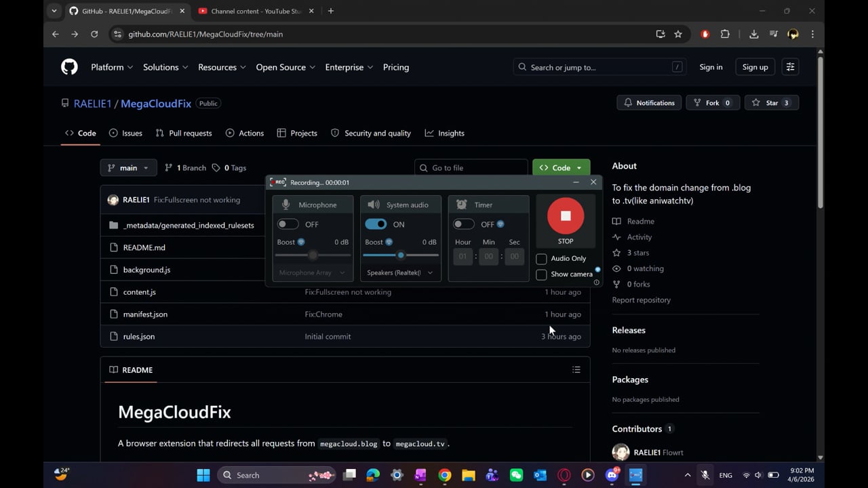Screen dimensions: 868x488
Task: Open the manifest.json file link
Action: point(145,314)
